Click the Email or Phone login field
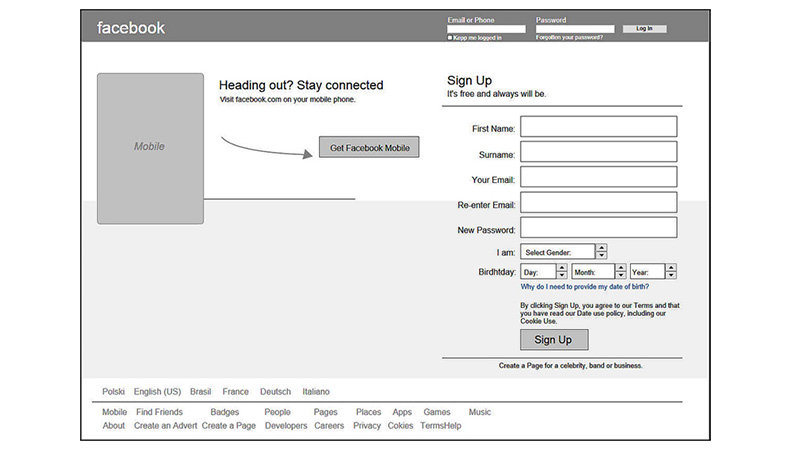This screenshot has width=800, height=450. (486, 29)
